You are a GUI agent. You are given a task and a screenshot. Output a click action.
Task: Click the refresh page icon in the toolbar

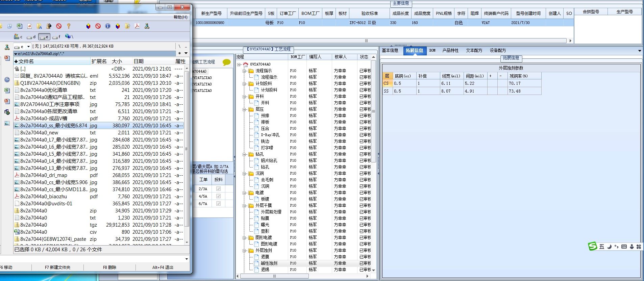coord(10,26)
